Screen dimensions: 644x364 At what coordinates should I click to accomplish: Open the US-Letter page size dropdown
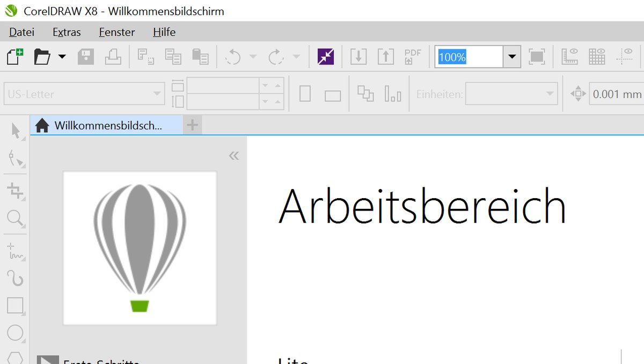(156, 93)
